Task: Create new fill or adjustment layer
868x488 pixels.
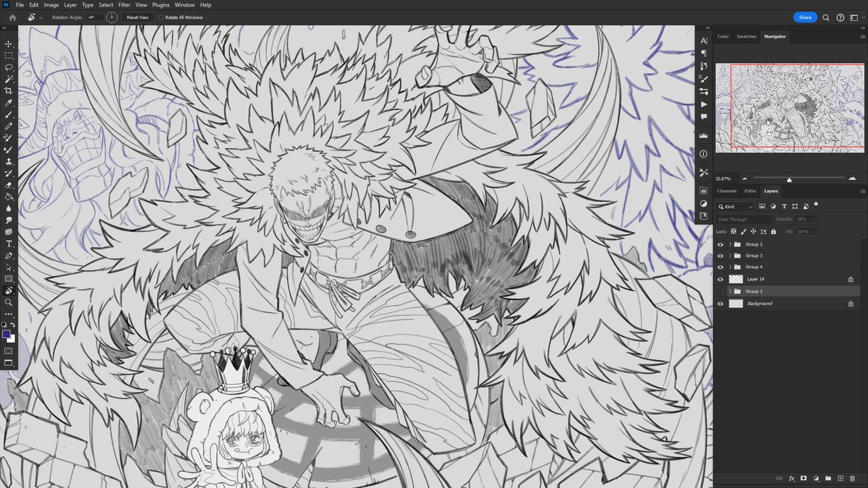Action: 816,479
